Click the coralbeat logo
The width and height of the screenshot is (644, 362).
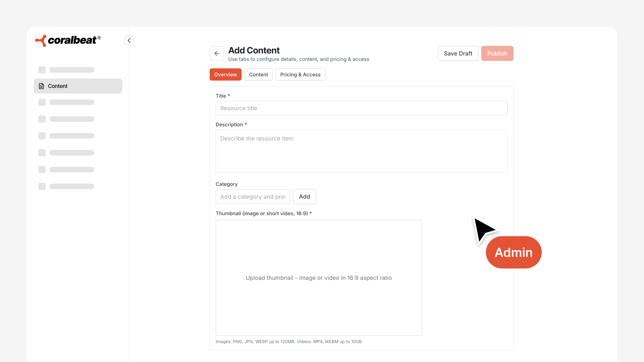coord(68,41)
